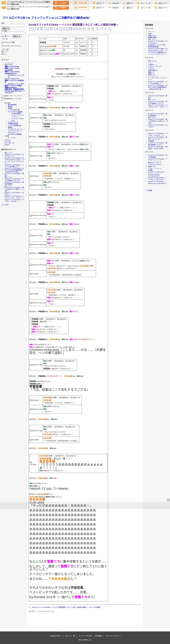Click the Donald-2nd-R author cell in the table
The width and height of the screenshot is (170, 644).
(x=69, y=54)
